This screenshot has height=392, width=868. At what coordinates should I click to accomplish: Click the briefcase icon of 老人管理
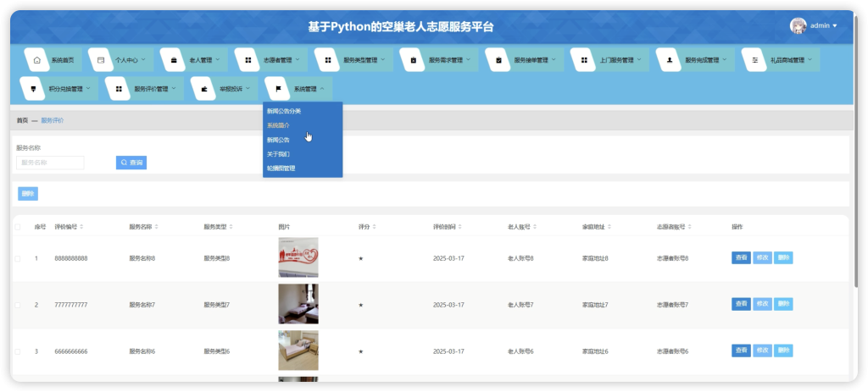[x=173, y=60]
